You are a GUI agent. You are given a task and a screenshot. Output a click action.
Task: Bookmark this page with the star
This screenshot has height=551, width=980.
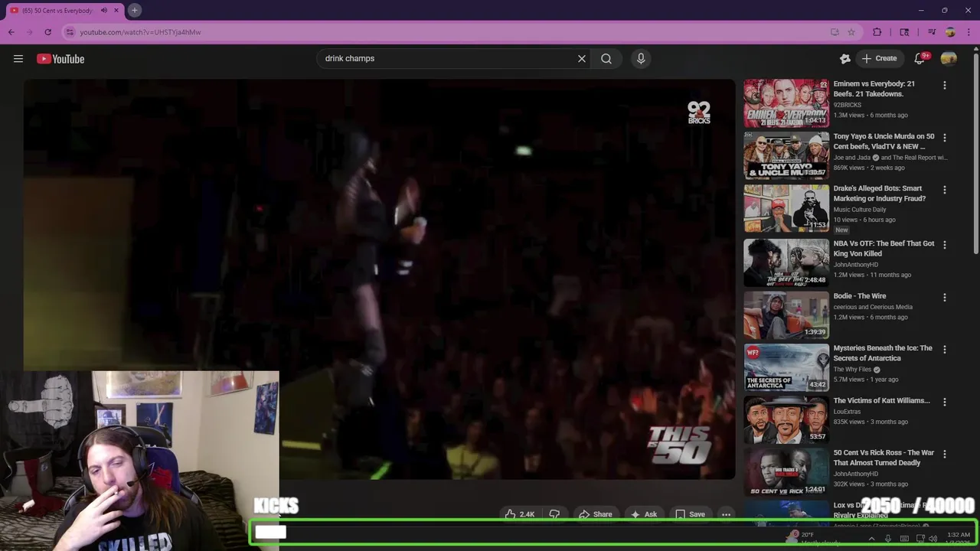tap(851, 32)
